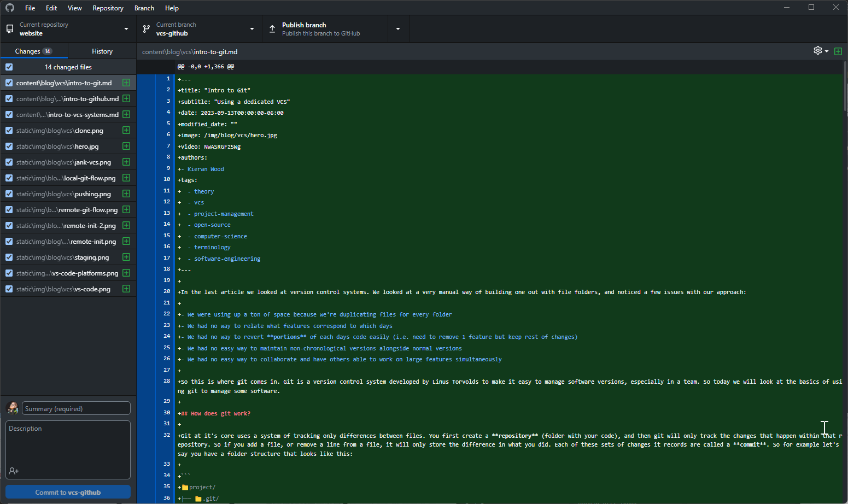Click added status icon for remote-init-2.png
Viewport: 848px width, 504px height.
click(126, 225)
